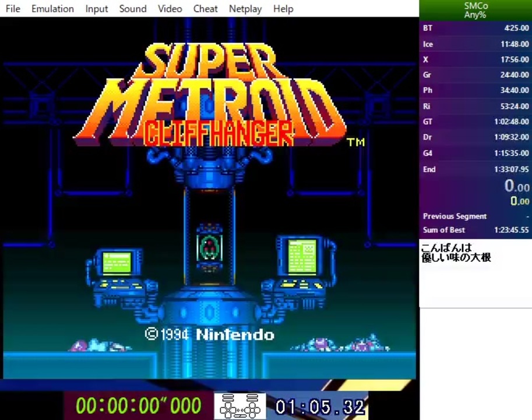Image resolution: width=532 pixels, height=420 pixels.
Task: Select the GT split row
Action: [x=475, y=121]
